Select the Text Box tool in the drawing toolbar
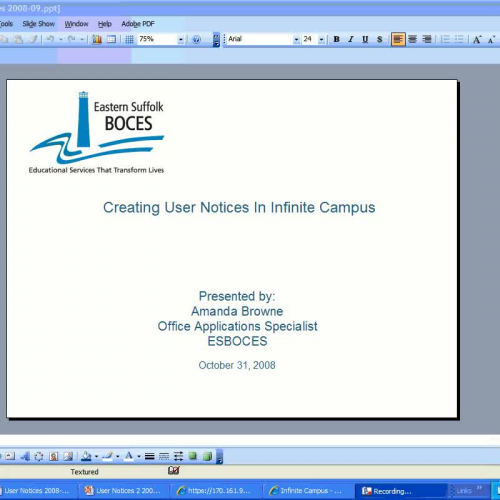This screenshot has width=500, height=500. pos(10,456)
